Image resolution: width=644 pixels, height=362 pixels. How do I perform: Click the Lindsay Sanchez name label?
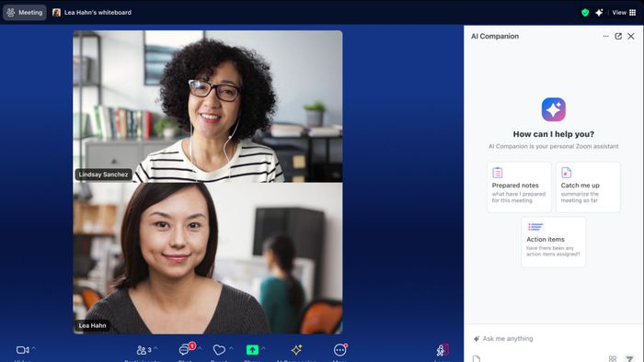103,175
